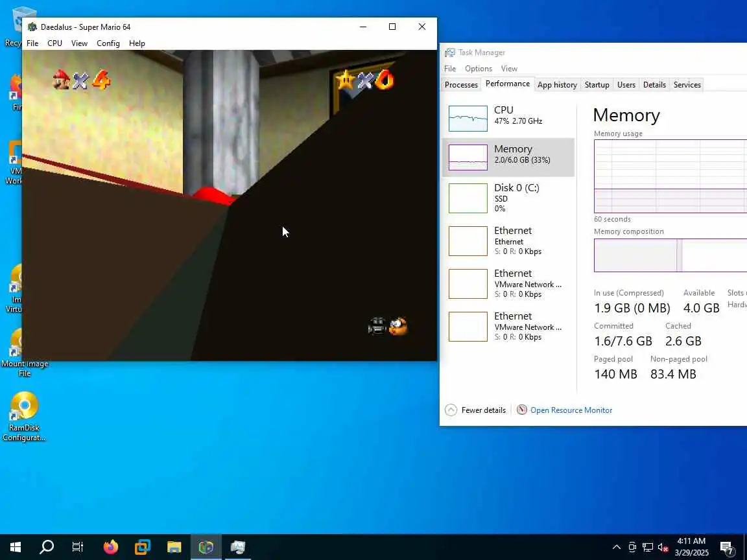Open the Daedalus View menu
This screenshot has height=560, width=747.
[x=79, y=43]
